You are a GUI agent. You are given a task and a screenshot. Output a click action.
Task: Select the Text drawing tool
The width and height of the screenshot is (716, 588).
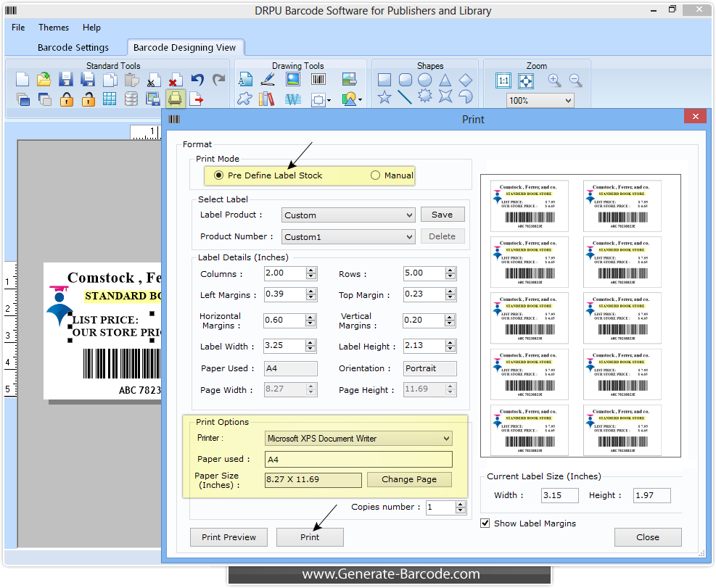245,78
